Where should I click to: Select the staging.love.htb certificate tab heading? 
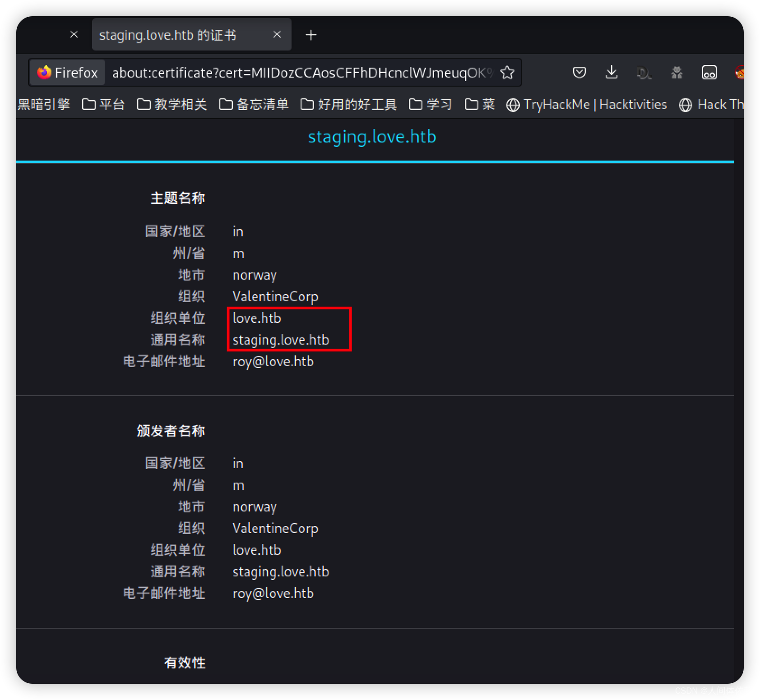(372, 137)
